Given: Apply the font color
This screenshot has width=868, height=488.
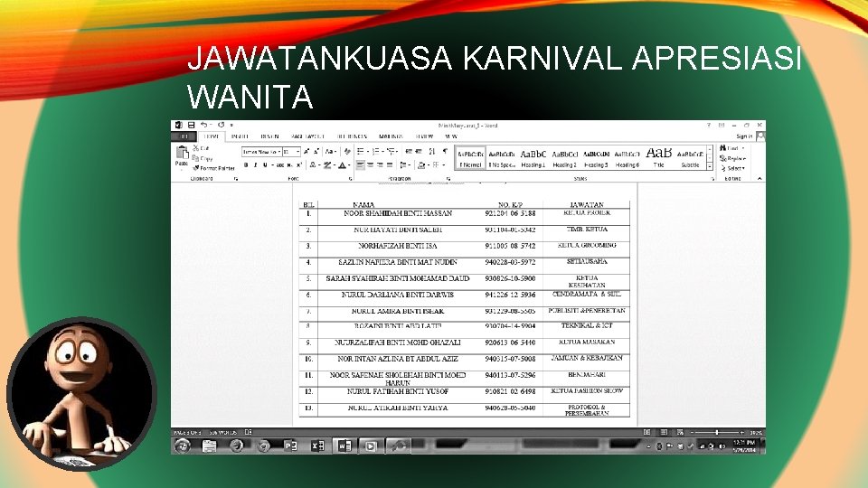Looking at the screenshot, I should click(x=342, y=164).
